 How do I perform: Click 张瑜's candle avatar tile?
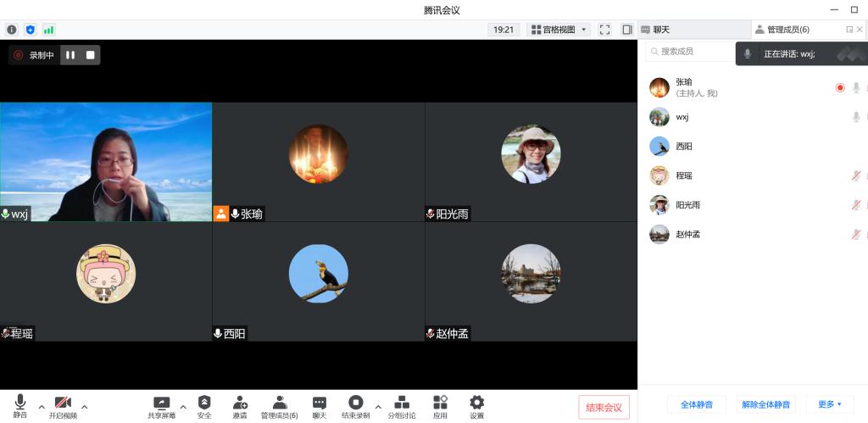point(319,154)
